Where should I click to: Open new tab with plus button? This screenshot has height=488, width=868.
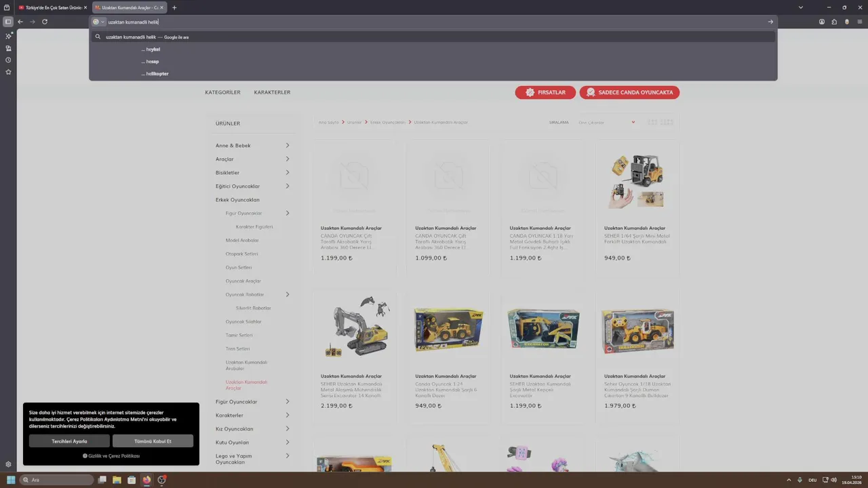tap(174, 7)
